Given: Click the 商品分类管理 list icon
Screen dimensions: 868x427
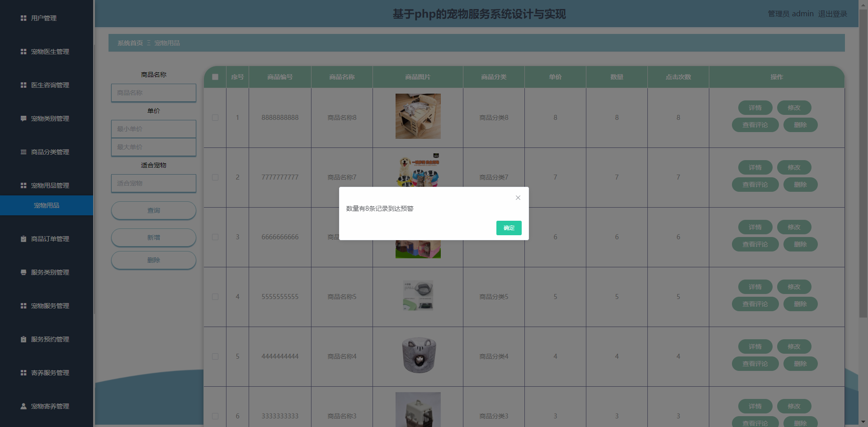Looking at the screenshot, I should coord(24,152).
